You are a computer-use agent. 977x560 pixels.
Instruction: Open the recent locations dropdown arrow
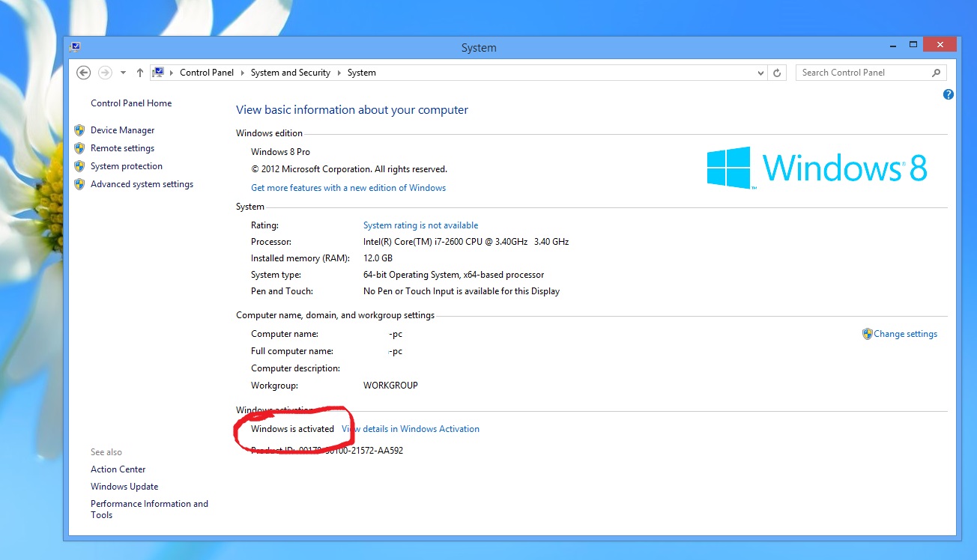point(123,73)
